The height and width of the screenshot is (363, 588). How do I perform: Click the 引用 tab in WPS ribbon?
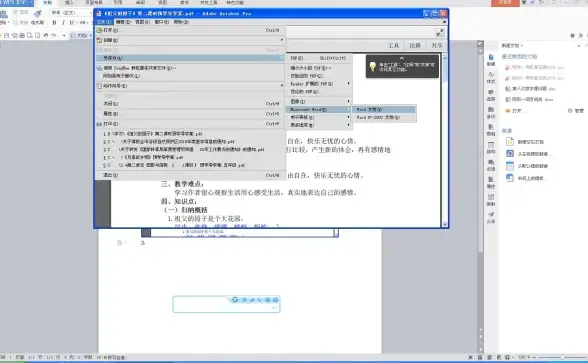[118, 3]
